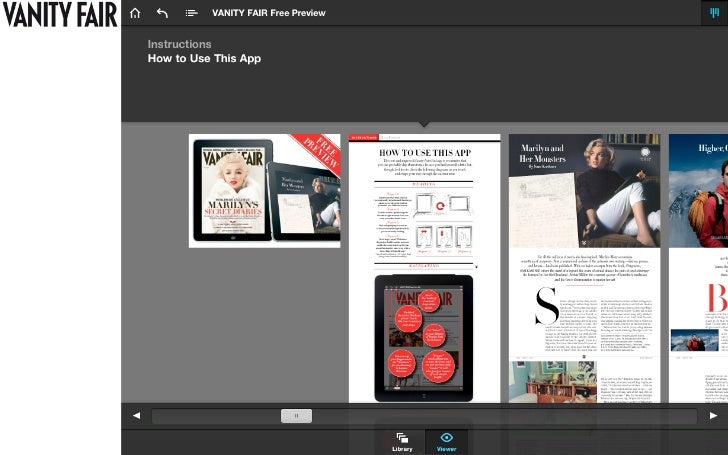Click the How to Use This App heading

pos(204,58)
